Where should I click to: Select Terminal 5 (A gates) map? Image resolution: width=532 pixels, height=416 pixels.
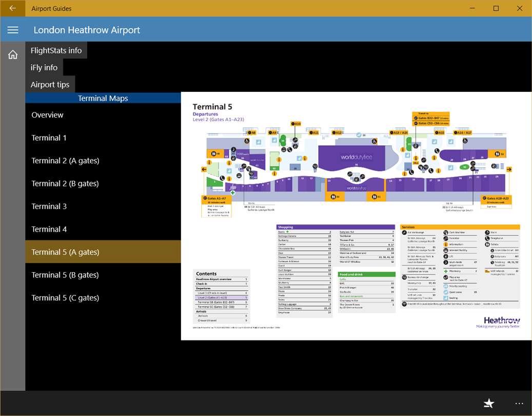[103, 252]
